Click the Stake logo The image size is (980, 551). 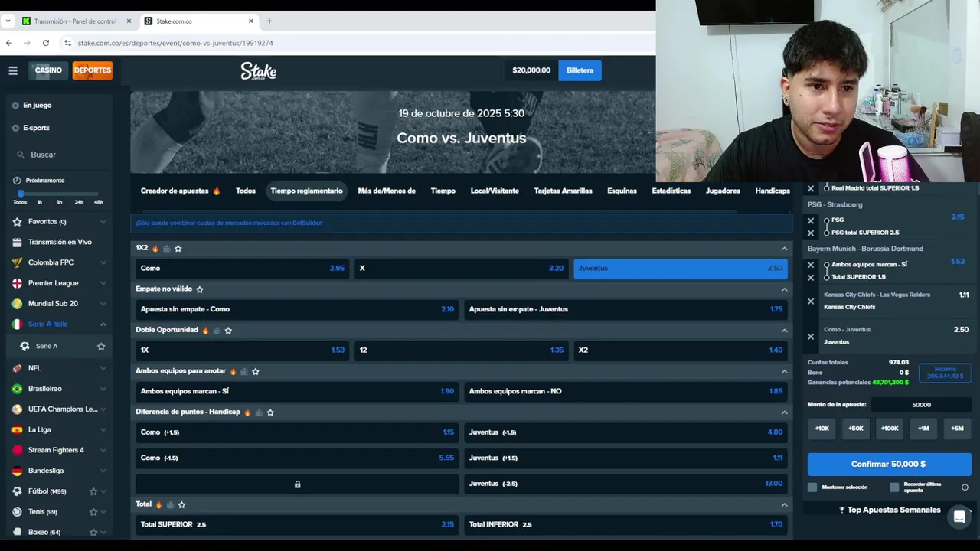[259, 70]
